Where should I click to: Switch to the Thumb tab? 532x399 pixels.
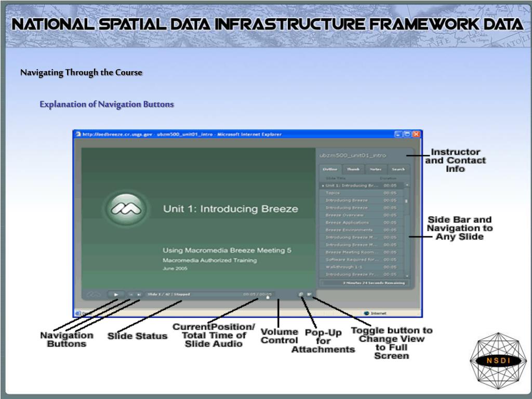coord(353,169)
